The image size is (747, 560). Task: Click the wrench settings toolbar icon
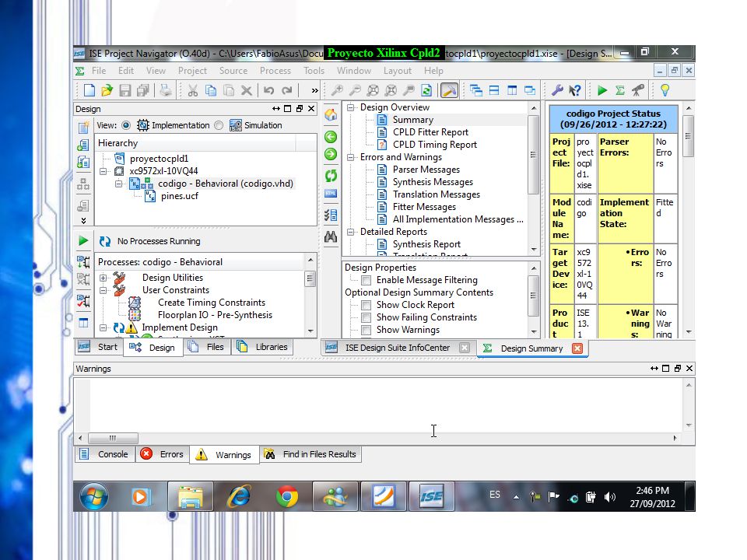click(x=557, y=90)
